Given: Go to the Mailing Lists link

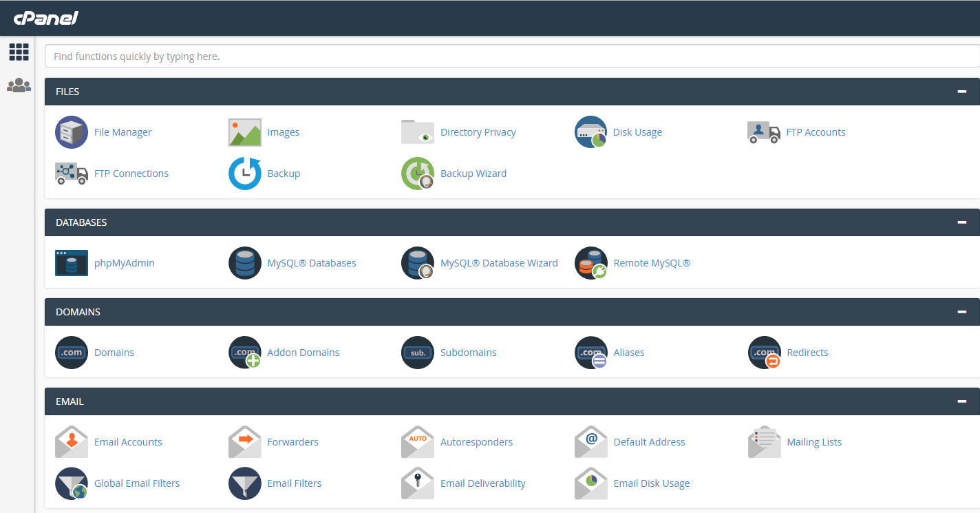Looking at the screenshot, I should pyautogui.click(x=815, y=442).
